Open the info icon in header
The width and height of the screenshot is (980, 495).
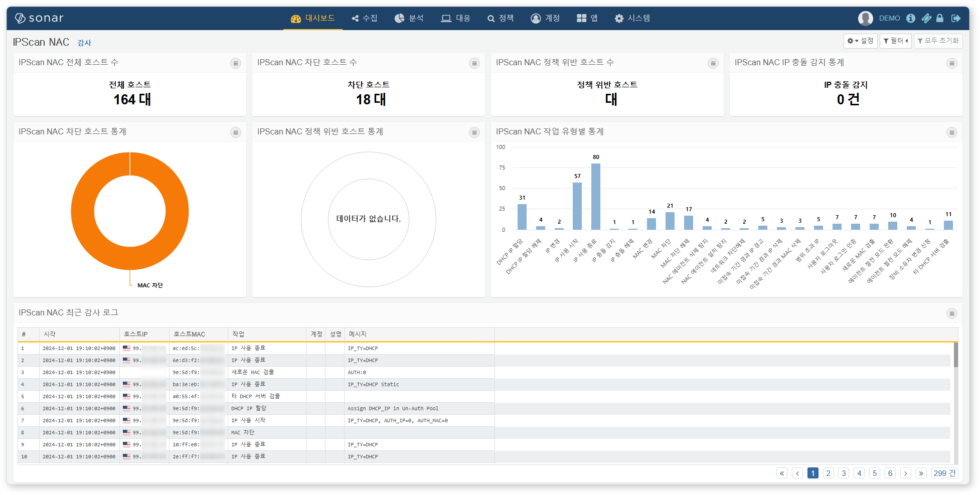coord(911,19)
